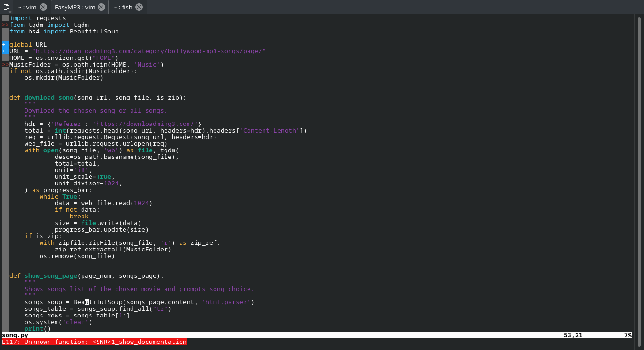The width and height of the screenshot is (644, 350).
Task: Click the red E117 error message
Action: tap(93, 342)
